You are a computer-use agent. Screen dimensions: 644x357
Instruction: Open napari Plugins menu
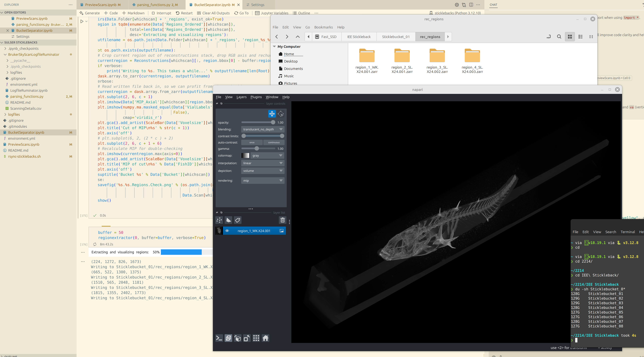click(256, 97)
